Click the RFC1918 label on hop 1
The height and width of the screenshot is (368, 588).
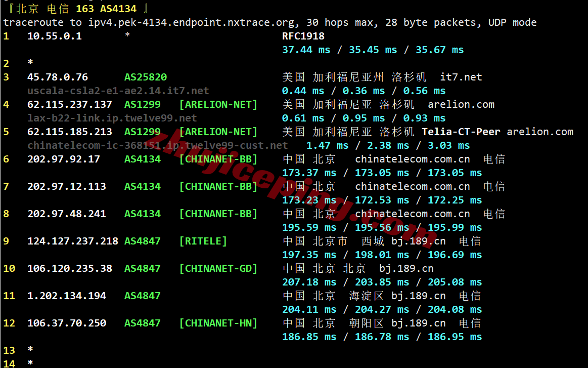pyautogui.click(x=303, y=36)
